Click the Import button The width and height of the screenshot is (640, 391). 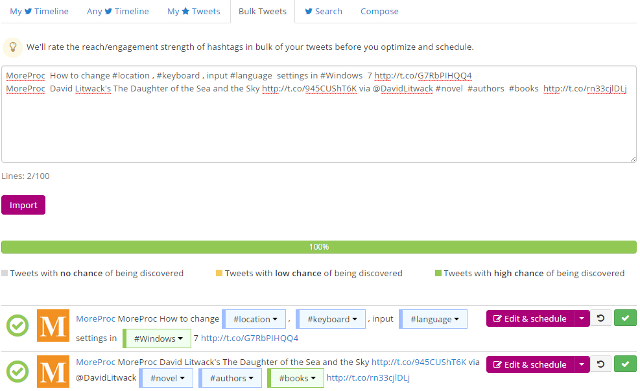coord(23,205)
